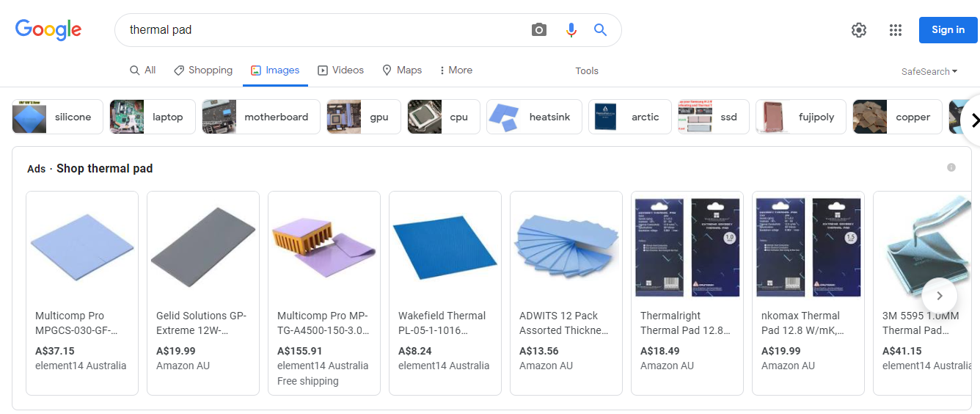This screenshot has height=414, width=980.
Task: Open the Settings gear icon
Action: click(858, 30)
